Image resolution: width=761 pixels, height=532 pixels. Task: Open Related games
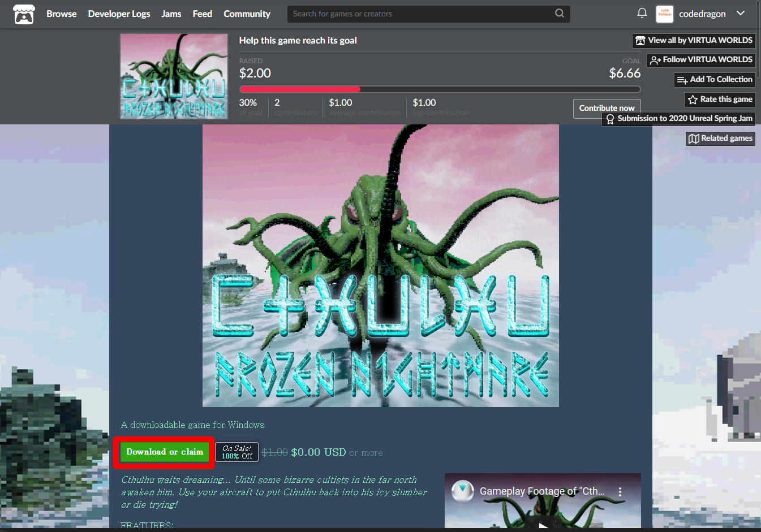pyautogui.click(x=720, y=139)
